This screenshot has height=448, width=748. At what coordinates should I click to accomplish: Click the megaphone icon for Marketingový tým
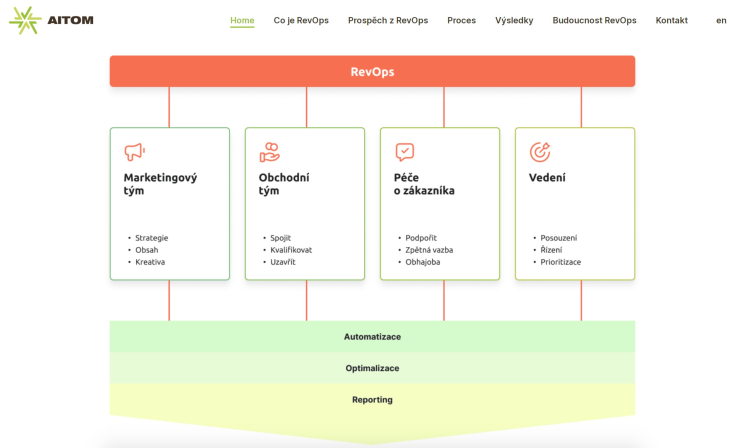135,152
